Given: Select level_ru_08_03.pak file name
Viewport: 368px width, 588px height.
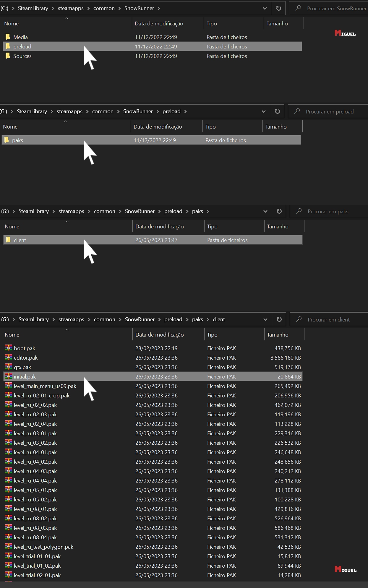Looking at the screenshot, I should 35,528.
